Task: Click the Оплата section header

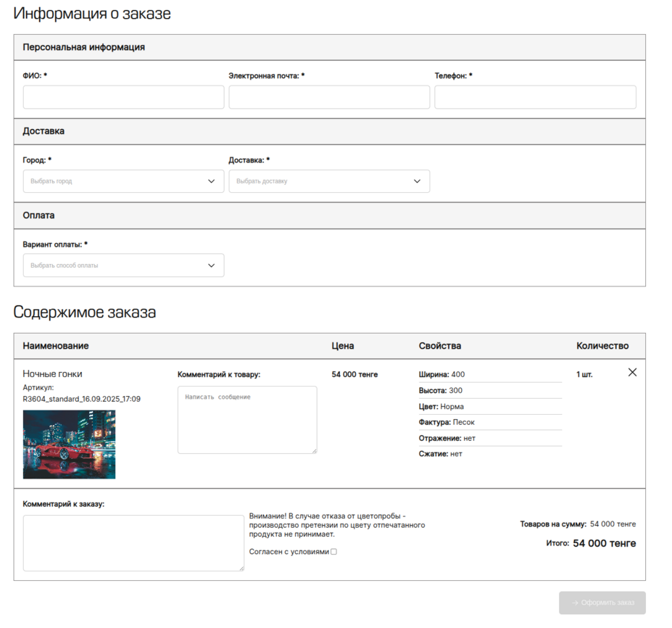Action: click(x=38, y=215)
